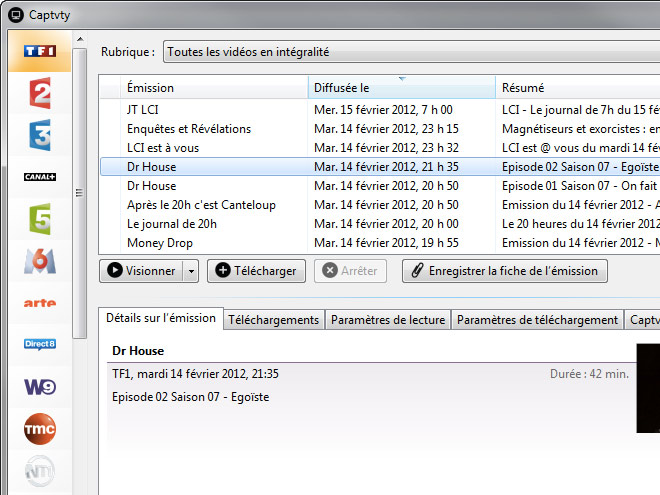Click date Mar. 14 février 2012, 23 h 32
660x495 pixels.
click(386, 148)
